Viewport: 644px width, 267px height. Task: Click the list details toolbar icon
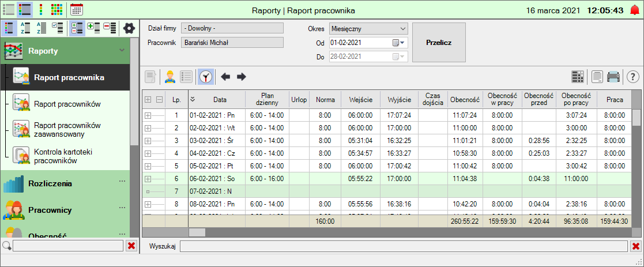(186, 76)
